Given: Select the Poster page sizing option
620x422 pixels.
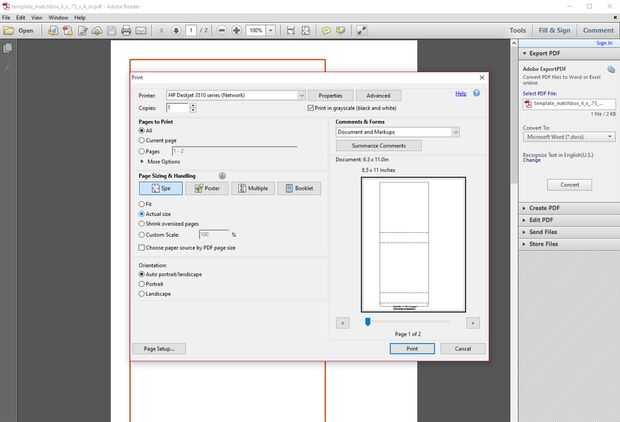Looking at the screenshot, I should pyautogui.click(x=207, y=188).
